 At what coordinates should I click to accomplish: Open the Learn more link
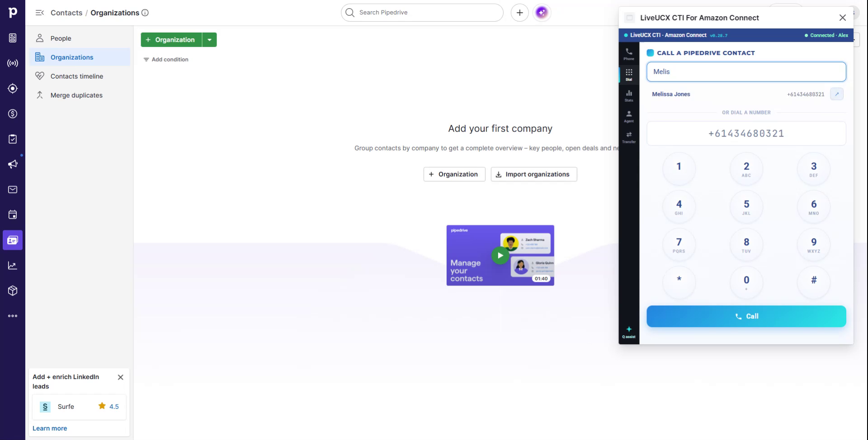click(x=50, y=428)
